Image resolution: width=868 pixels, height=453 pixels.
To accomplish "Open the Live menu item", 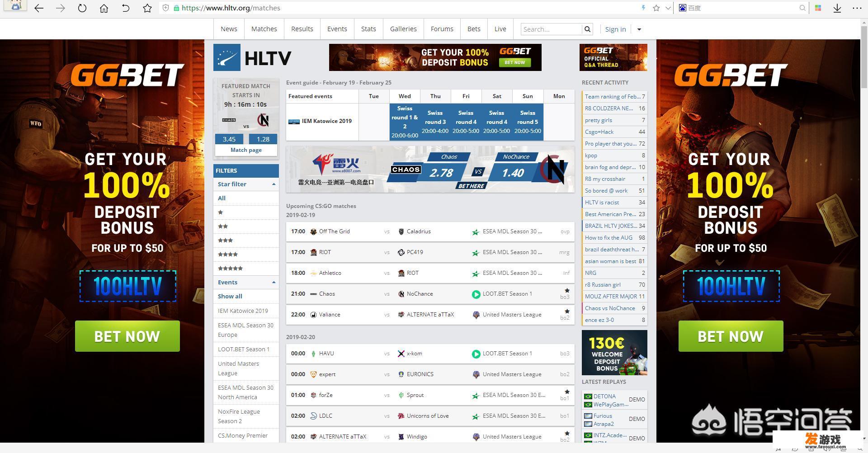I will (500, 29).
